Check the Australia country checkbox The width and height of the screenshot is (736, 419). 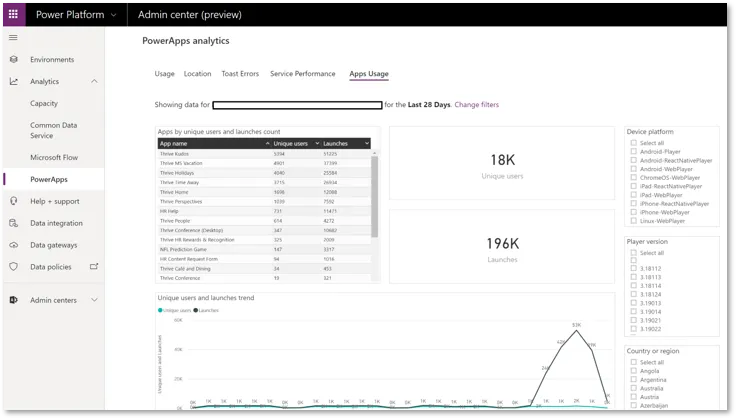coord(634,388)
